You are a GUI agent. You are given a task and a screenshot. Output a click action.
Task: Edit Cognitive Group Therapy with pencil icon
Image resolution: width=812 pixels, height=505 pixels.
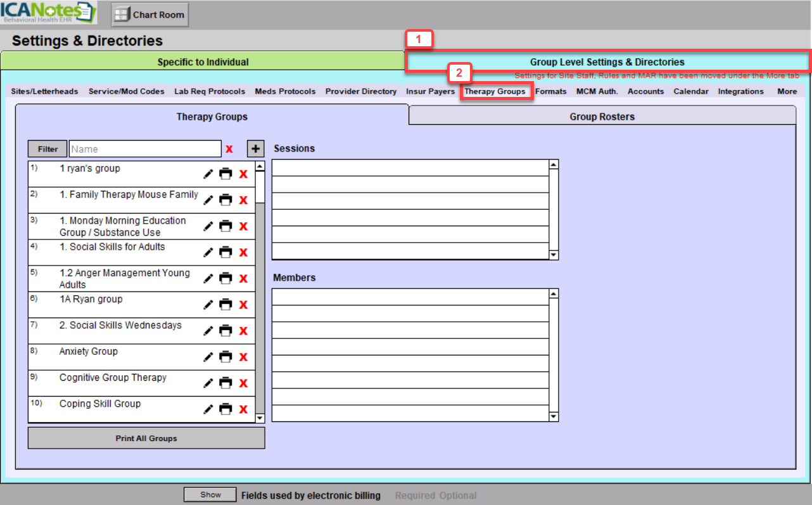[x=208, y=383]
